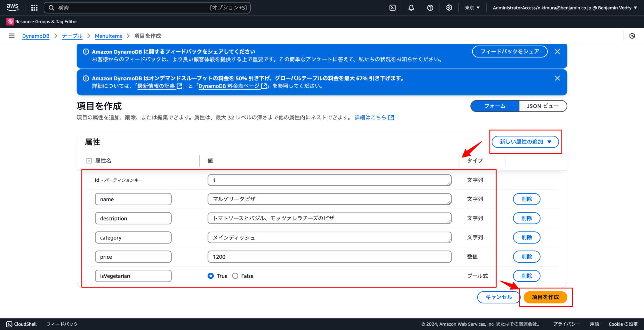Image resolution: width=644 pixels, height=330 pixels.
Task: Click the Resource Groups & Tag Editor icon
Action: [9, 21]
